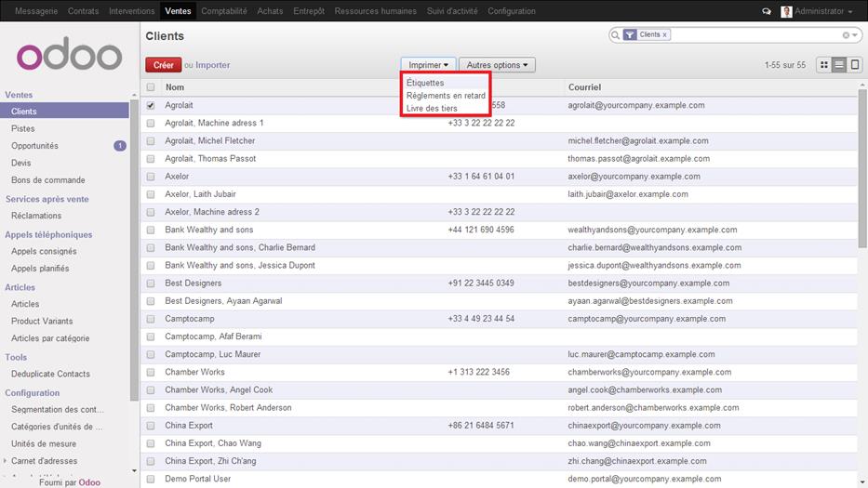Open Ressources humaines top menu
868x488 pixels.
coord(375,11)
